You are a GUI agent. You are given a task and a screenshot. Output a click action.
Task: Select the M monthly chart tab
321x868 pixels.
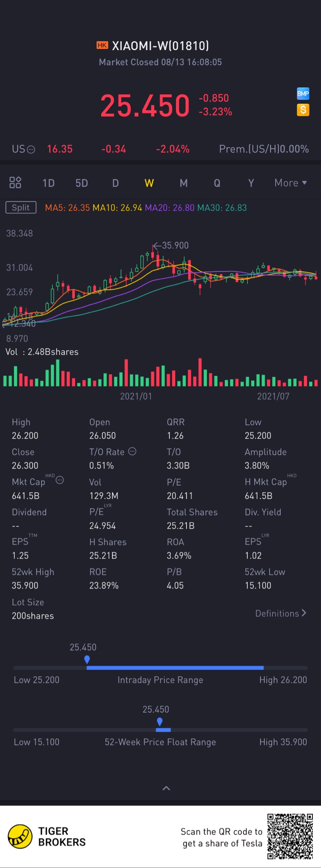point(184,183)
